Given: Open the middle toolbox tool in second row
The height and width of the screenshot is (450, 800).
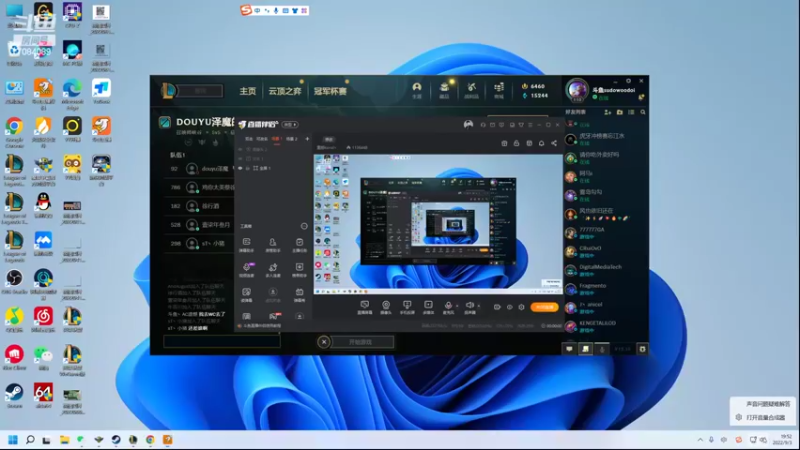Looking at the screenshot, I should coord(273,269).
